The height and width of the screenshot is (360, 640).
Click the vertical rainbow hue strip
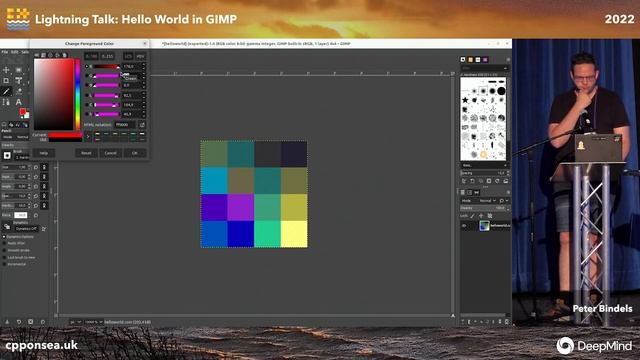78,95
